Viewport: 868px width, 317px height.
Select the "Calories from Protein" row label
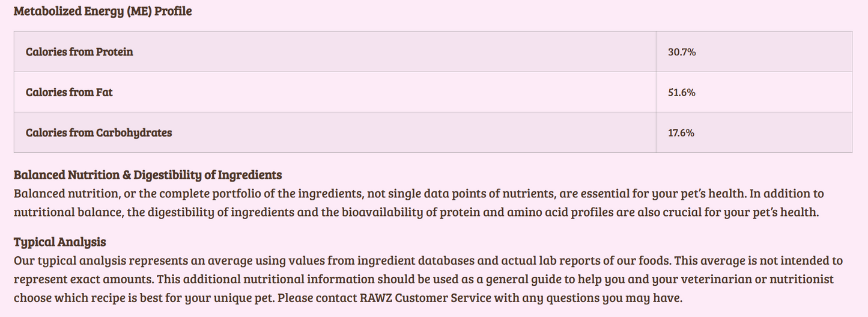click(79, 52)
